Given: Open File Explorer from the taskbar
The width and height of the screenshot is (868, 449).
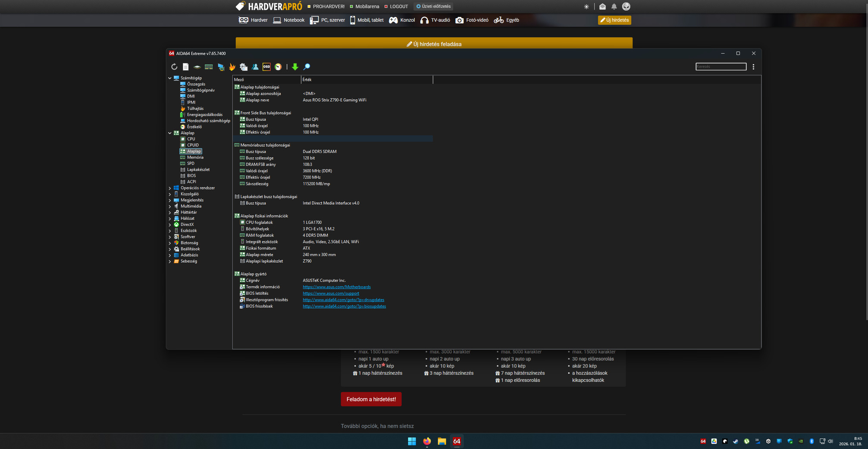Looking at the screenshot, I should 442,441.
